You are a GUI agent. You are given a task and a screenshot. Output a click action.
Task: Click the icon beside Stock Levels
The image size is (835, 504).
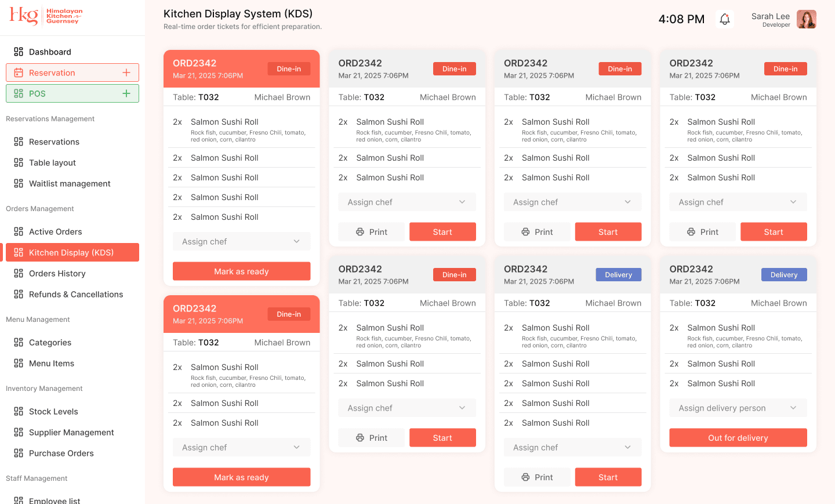coord(19,411)
